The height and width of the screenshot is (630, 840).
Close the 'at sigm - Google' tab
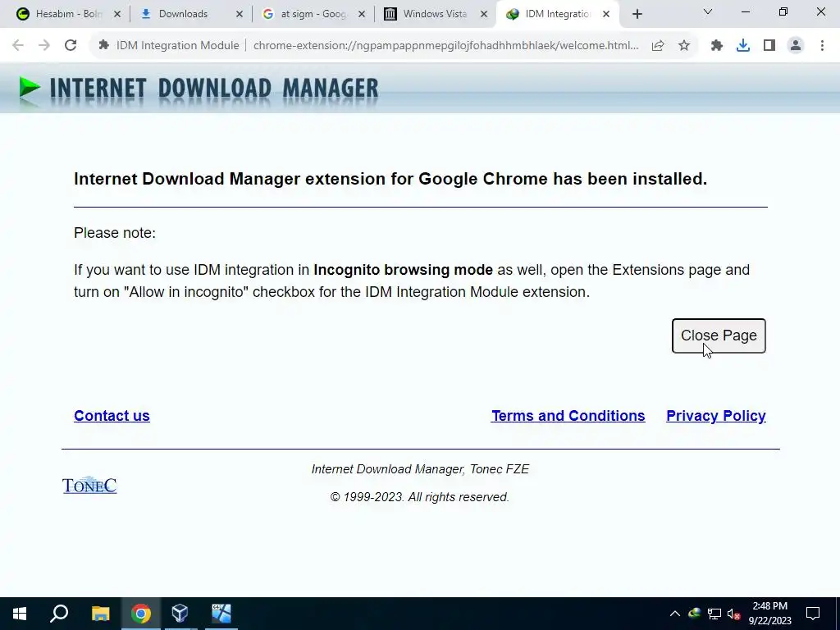[x=362, y=15]
